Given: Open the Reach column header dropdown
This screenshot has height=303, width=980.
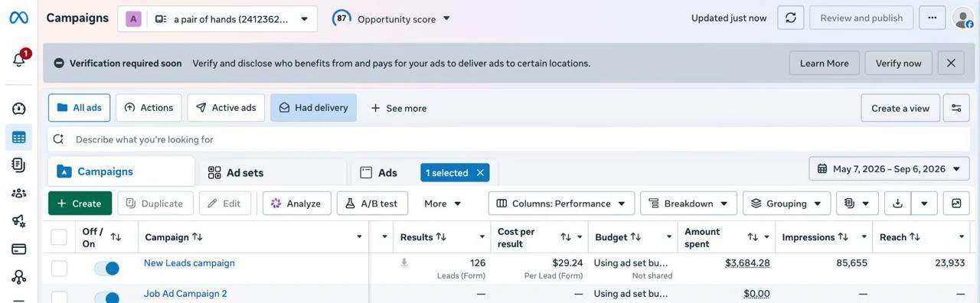Looking at the screenshot, I should click(x=962, y=237).
